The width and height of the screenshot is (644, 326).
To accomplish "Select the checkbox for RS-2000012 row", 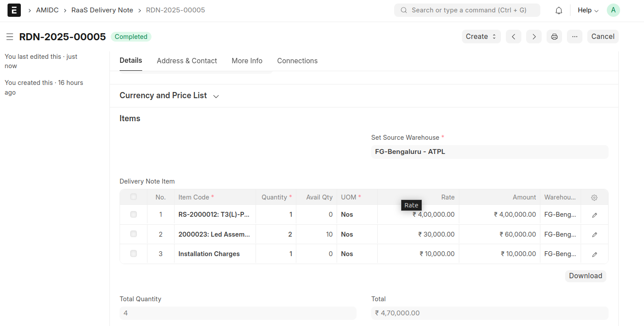I will coord(133,215).
